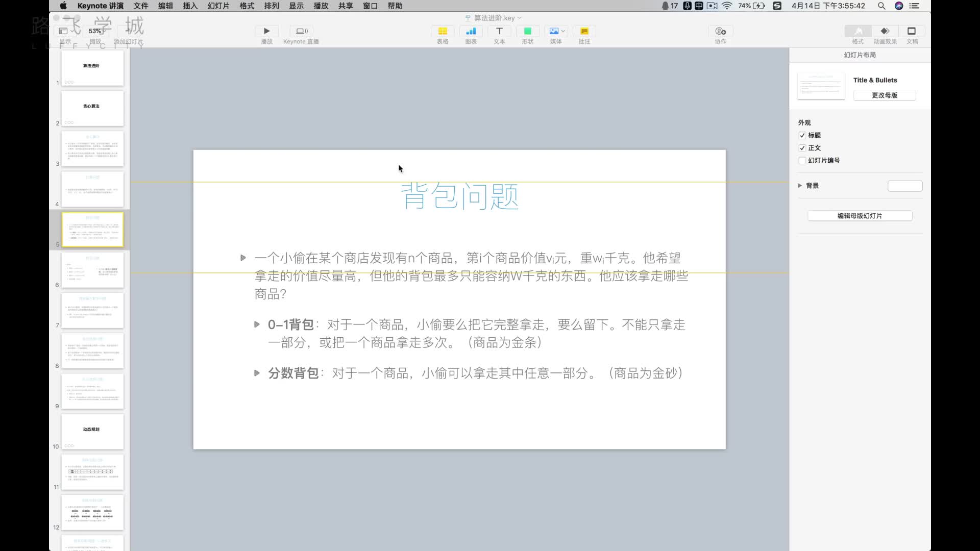Open Notification Center list icon

(x=914, y=6)
